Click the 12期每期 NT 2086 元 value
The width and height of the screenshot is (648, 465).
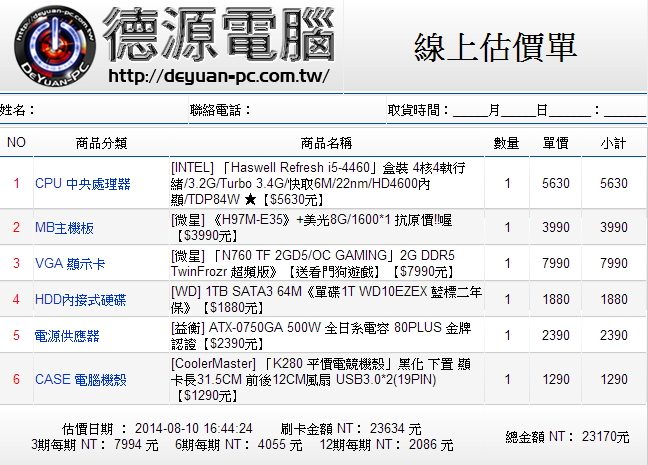(386, 445)
